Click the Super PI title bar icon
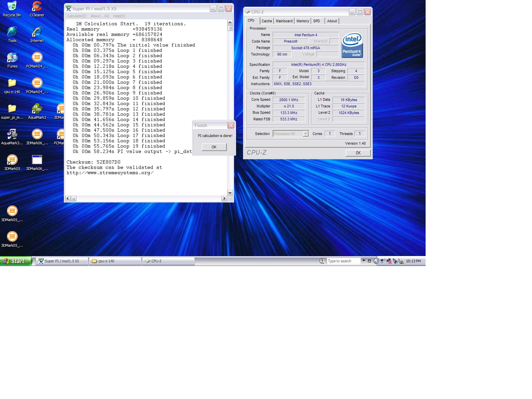The height and width of the screenshot is (399, 532). click(x=68, y=8)
